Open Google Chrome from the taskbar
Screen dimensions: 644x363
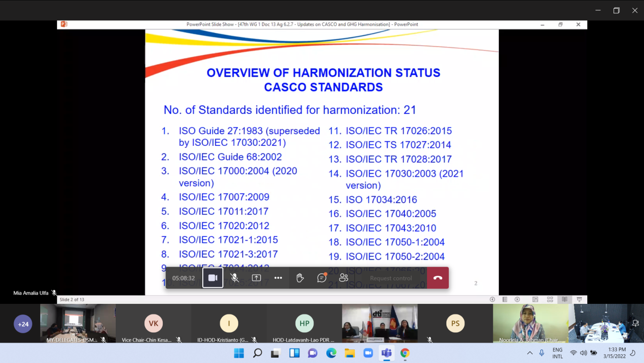coord(405,353)
